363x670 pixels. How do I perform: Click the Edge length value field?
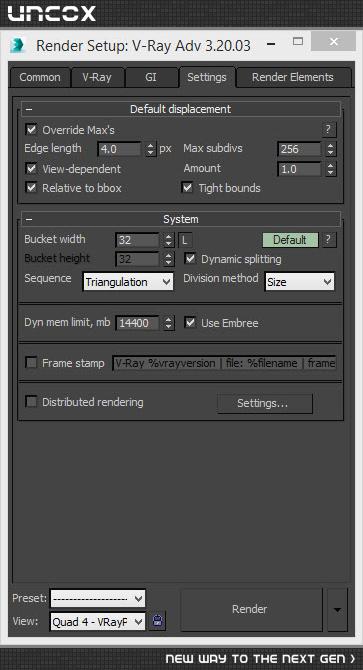[120, 150]
